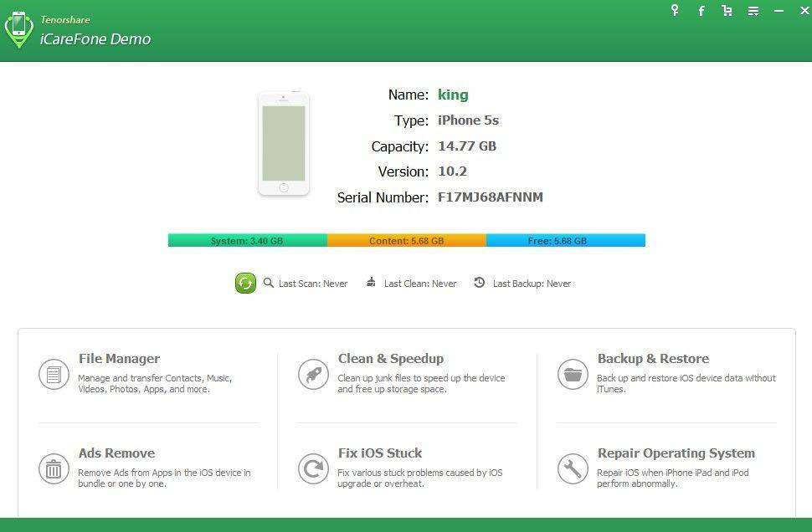Viewport: 812px width, 532px height.
Task: Click the '10.2' version value
Action: pyautogui.click(x=453, y=171)
